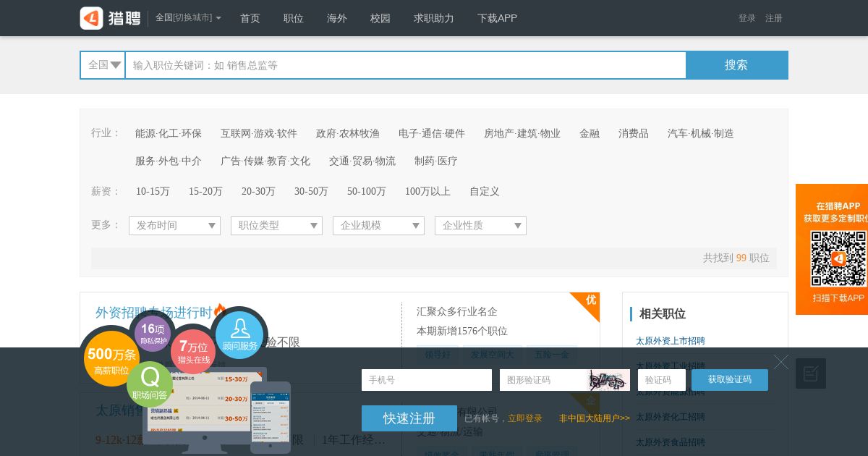This screenshot has height=456, width=868.
Task: Expand the 企业性质 dropdown
Action: click(x=480, y=226)
